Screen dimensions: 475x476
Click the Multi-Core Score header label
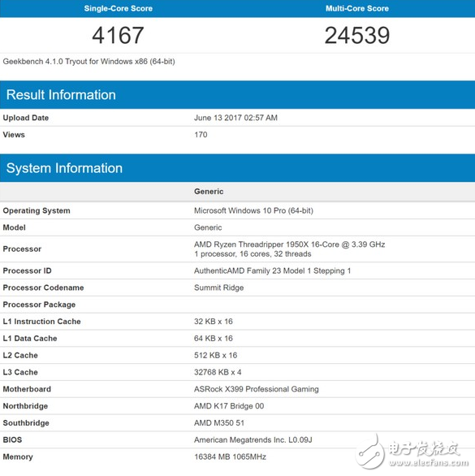click(x=357, y=8)
